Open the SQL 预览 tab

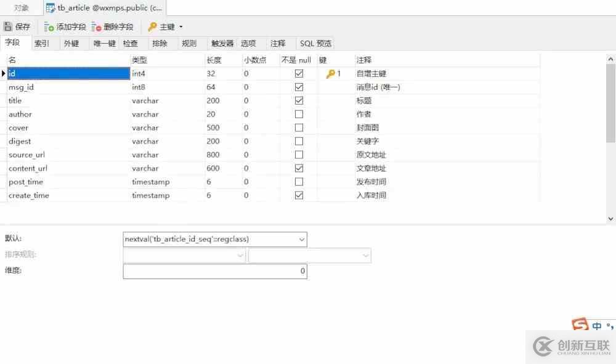click(x=315, y=43)
